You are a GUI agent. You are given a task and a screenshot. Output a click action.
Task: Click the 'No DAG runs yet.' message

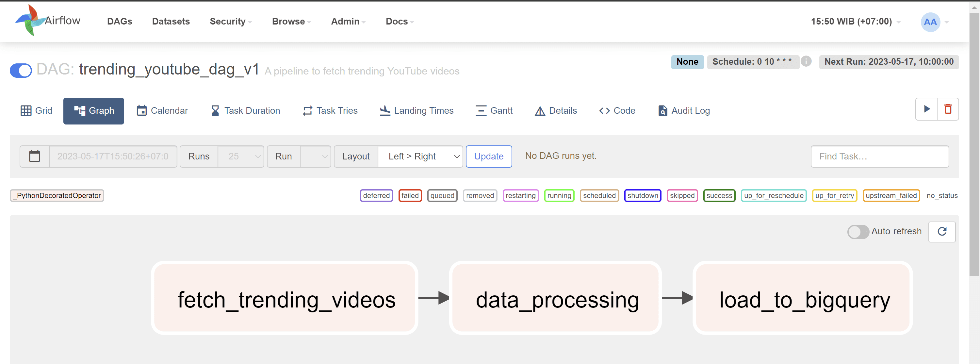tap(561, 156)
